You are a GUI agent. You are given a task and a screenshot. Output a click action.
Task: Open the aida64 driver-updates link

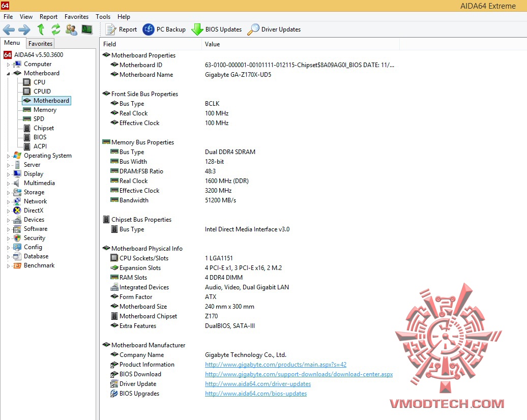click(258, 384)
